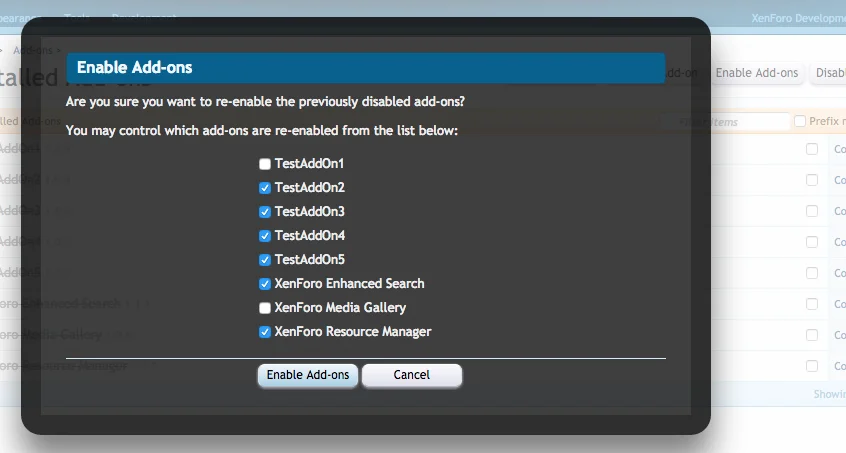Screen dimensions: 846x453
Task: Uncheck XenForo Resource Manager
Action: coord(265,332)
